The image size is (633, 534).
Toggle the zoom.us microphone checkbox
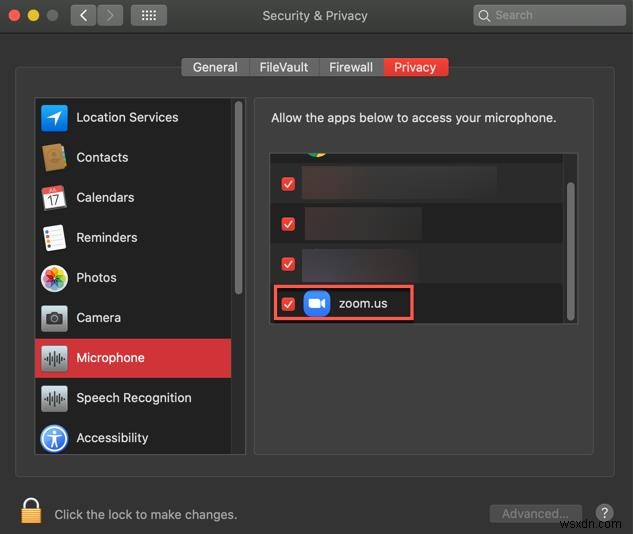click(x=288, y=304)
